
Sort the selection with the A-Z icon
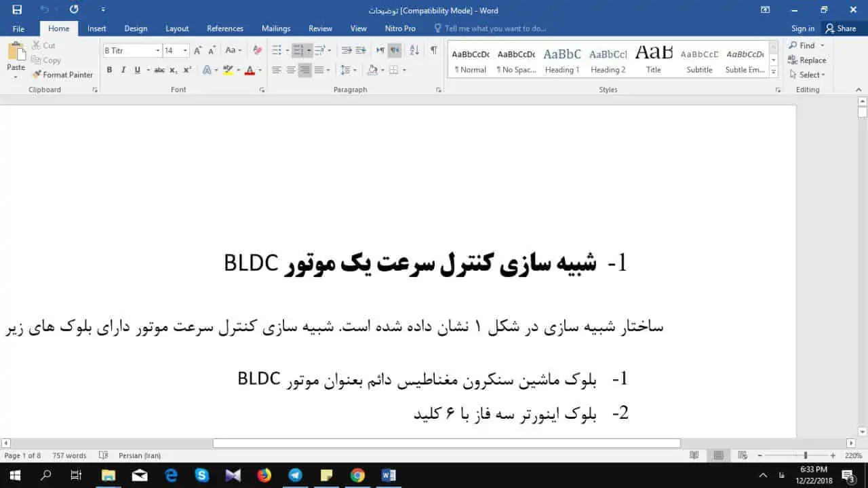tap(414, 50)
